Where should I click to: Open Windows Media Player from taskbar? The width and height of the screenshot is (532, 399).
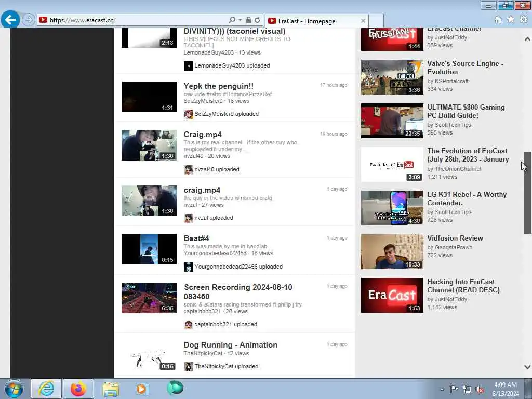[x=141, y=389]
